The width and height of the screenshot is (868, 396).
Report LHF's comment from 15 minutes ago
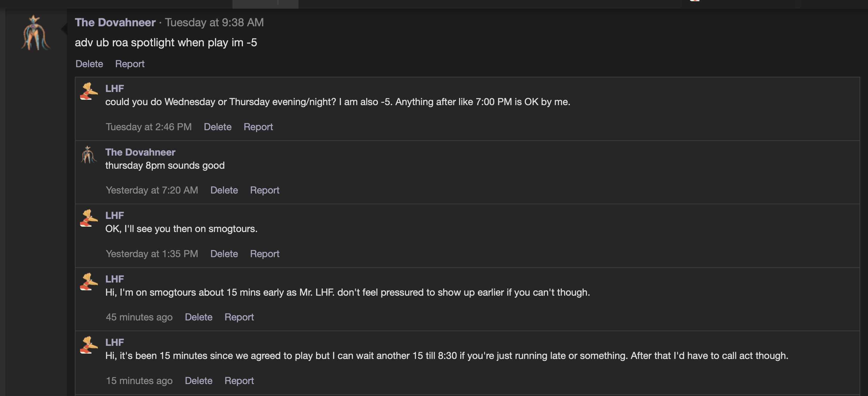pos(239,380)
